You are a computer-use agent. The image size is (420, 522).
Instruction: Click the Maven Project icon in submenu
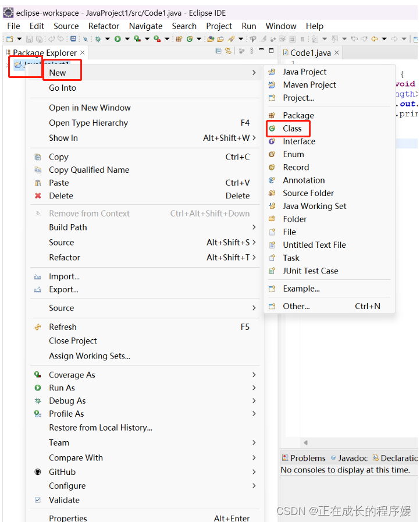point(272,85)
